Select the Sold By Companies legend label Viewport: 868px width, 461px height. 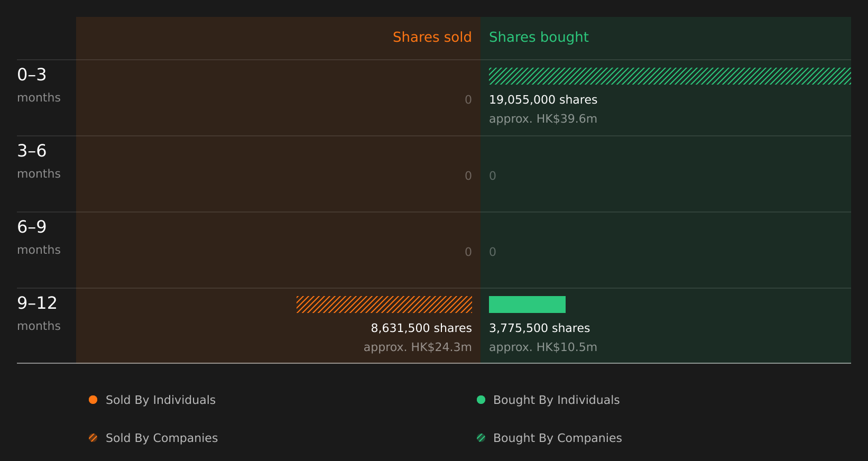(162, 438)
